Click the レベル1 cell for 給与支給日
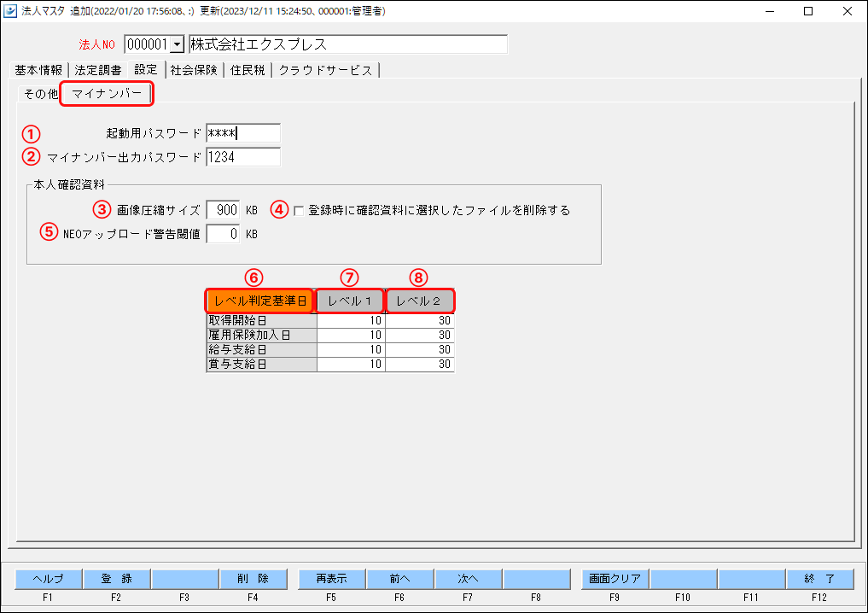 click(351, 349)
